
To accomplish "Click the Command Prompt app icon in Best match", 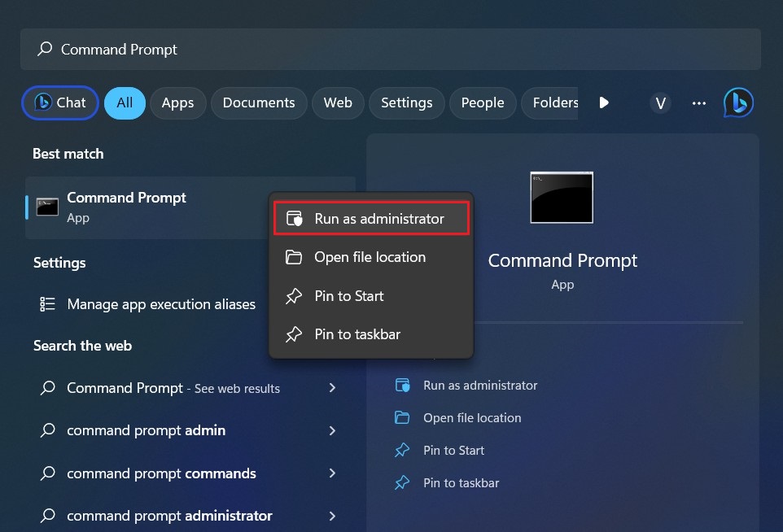I will coord(47,207).
